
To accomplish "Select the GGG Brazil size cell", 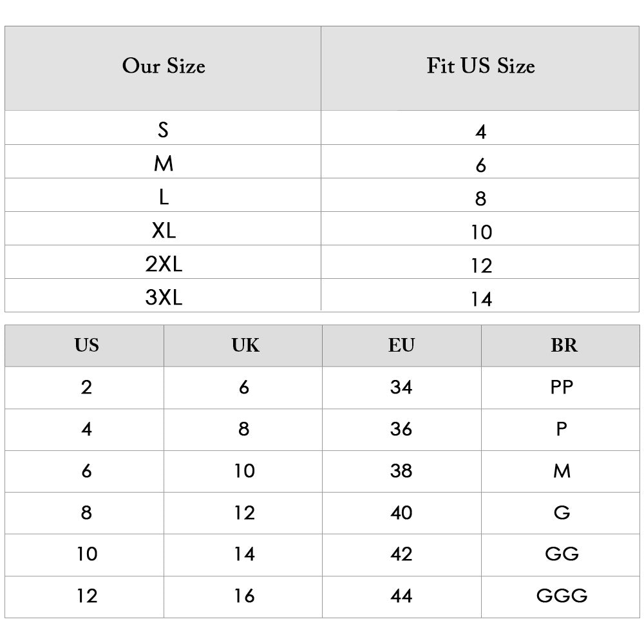I will point(562,596).
